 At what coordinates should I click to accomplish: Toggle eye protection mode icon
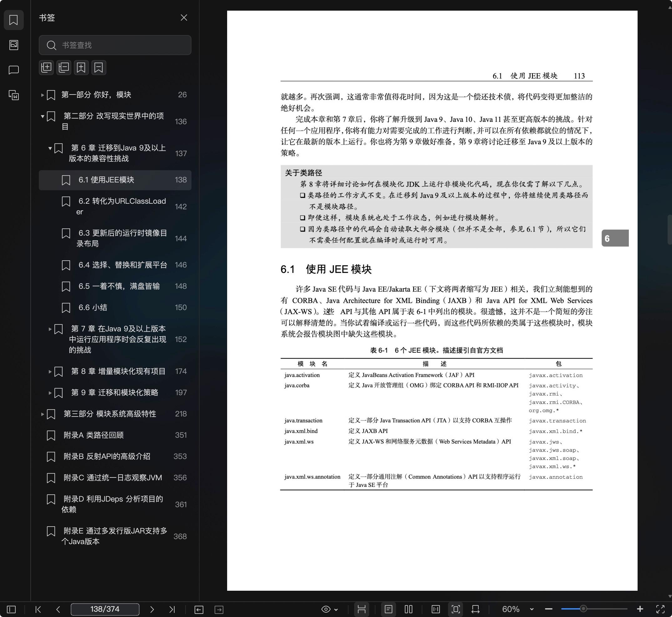326,609
